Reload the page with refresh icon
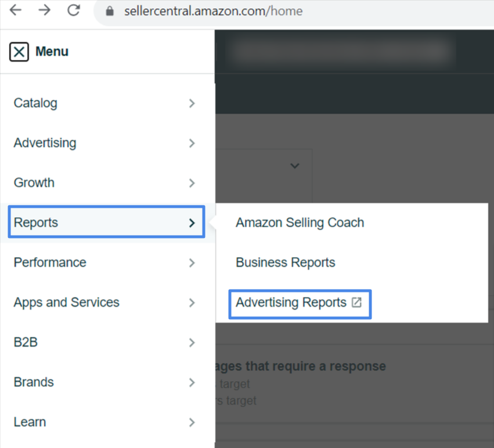 pyautogui.click(x=74, y=10)
